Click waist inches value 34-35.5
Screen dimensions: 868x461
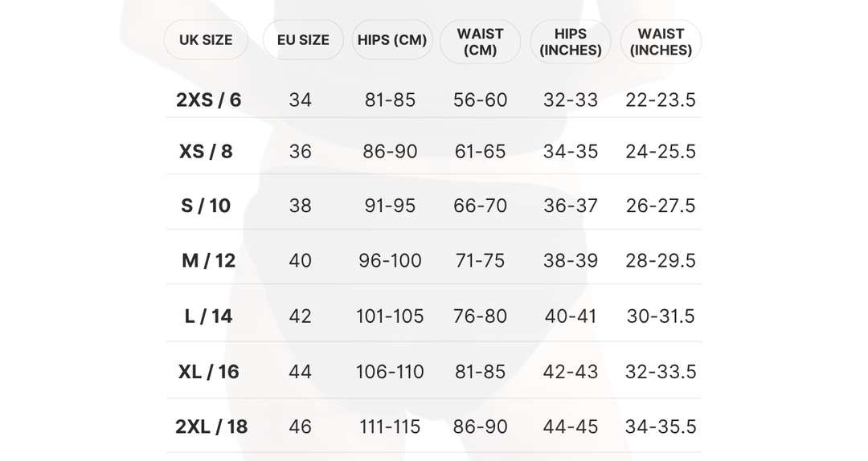[x=661, y=426]
